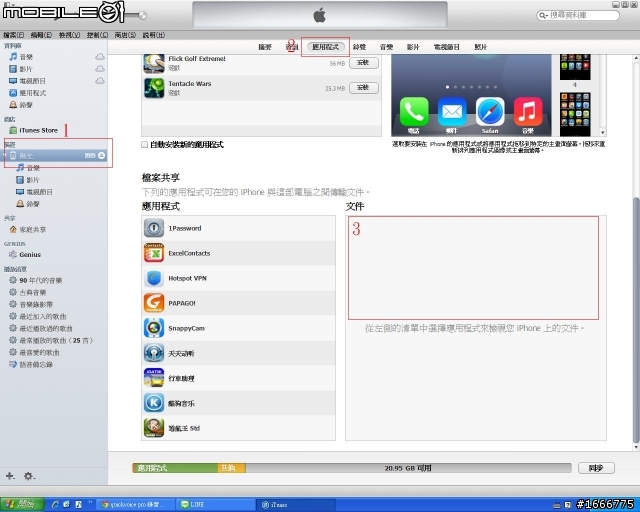Switch to LINE in the taskbar
This screenshot has height=512, width=640.
tap(216, 505)
